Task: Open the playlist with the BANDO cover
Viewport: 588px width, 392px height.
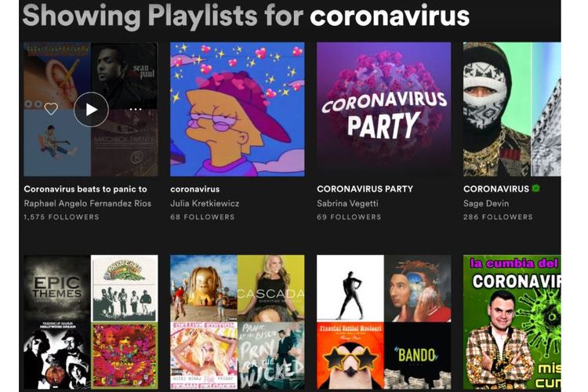Action: tap(383, 322)
